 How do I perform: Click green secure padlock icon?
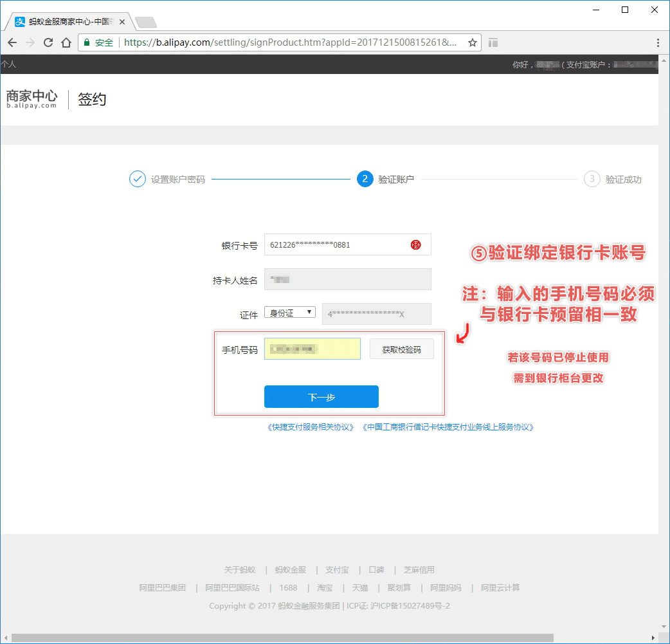click(87, 42)
